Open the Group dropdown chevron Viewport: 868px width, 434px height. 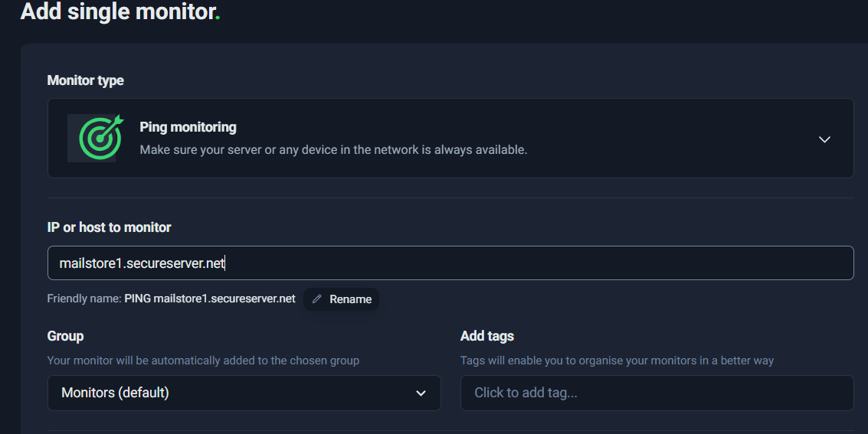point(421,393)
